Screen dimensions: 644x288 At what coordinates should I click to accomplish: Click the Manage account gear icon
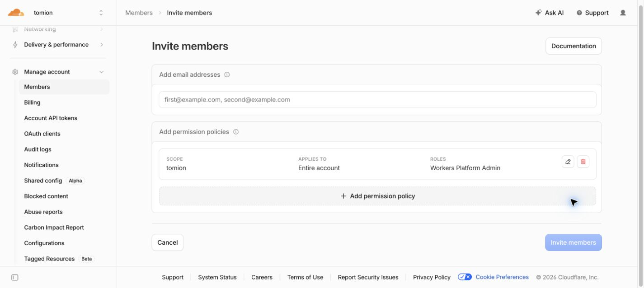coord(15,72)
